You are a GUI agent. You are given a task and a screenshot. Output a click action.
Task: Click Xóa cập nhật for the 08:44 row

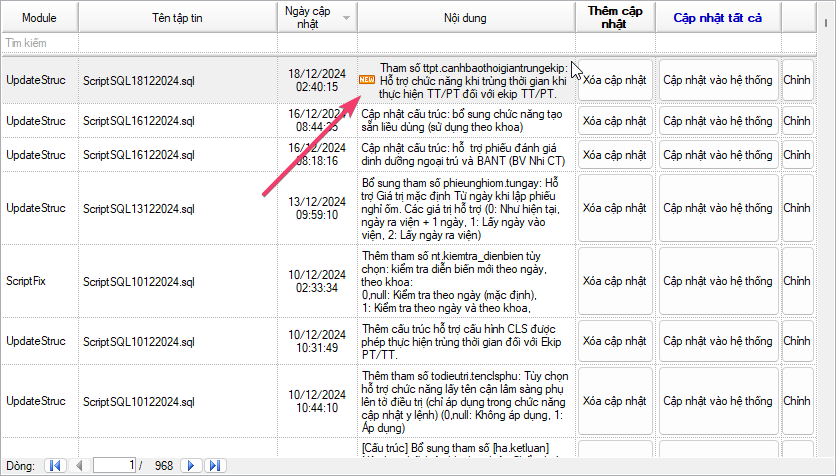[x=615, y=121]
